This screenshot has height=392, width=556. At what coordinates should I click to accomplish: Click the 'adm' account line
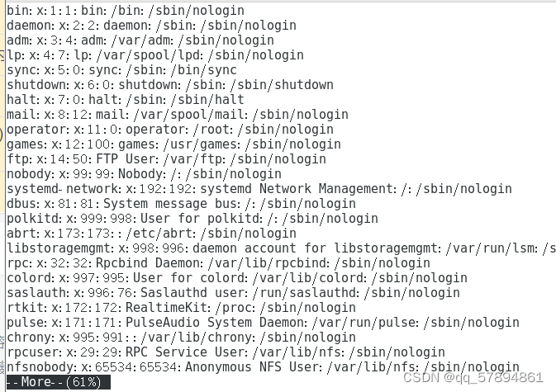(140, 40)
